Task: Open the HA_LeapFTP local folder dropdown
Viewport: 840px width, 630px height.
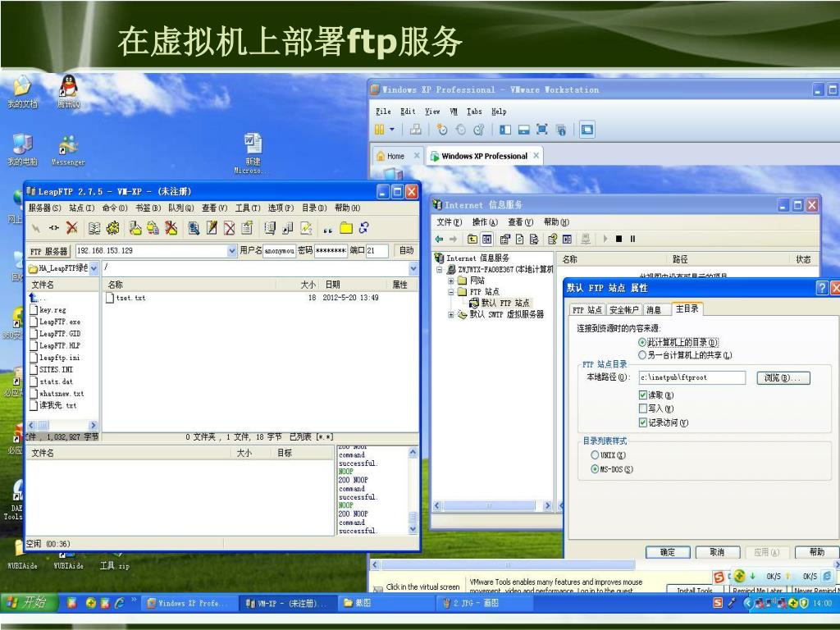Action: click(x=94, y=268)
